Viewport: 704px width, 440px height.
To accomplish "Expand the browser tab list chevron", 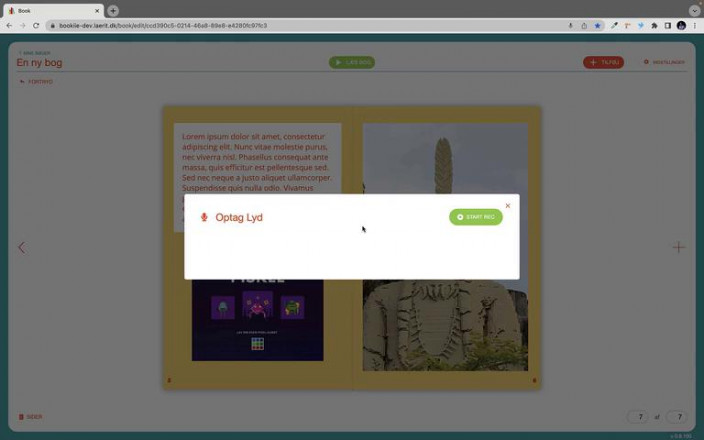I will (694, 11).
